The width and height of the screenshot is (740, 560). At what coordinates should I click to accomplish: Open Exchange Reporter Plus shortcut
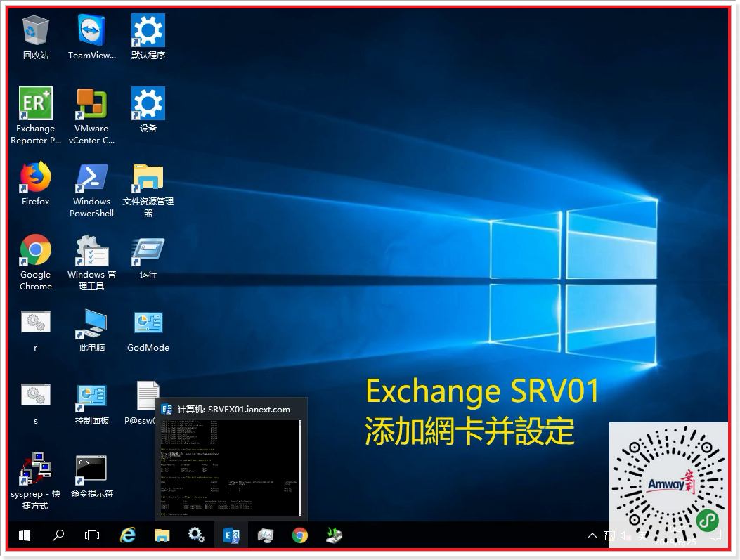coord(35,116)
